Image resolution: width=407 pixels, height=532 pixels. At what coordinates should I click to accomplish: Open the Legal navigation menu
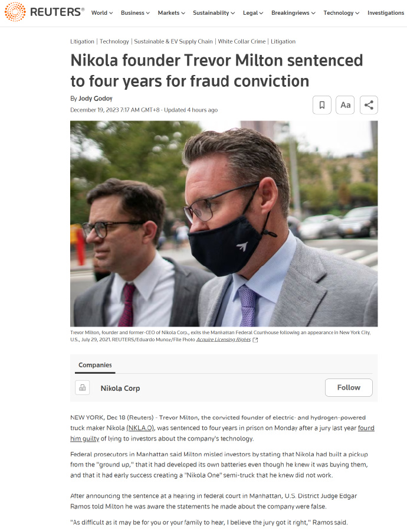[x=253, y=13]
